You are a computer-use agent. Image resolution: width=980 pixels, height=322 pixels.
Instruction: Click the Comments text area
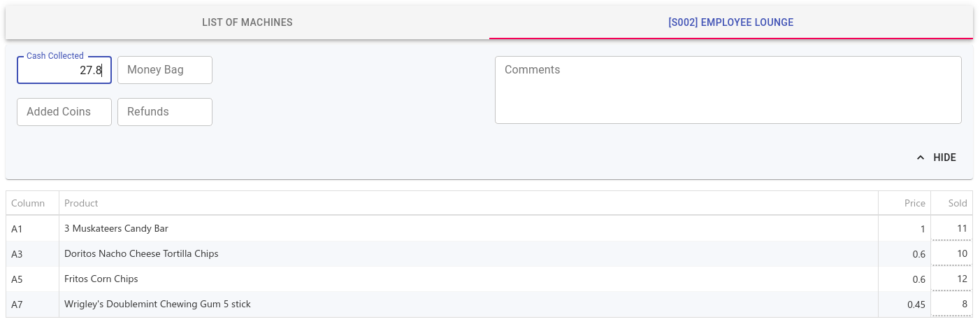(728, 90)
